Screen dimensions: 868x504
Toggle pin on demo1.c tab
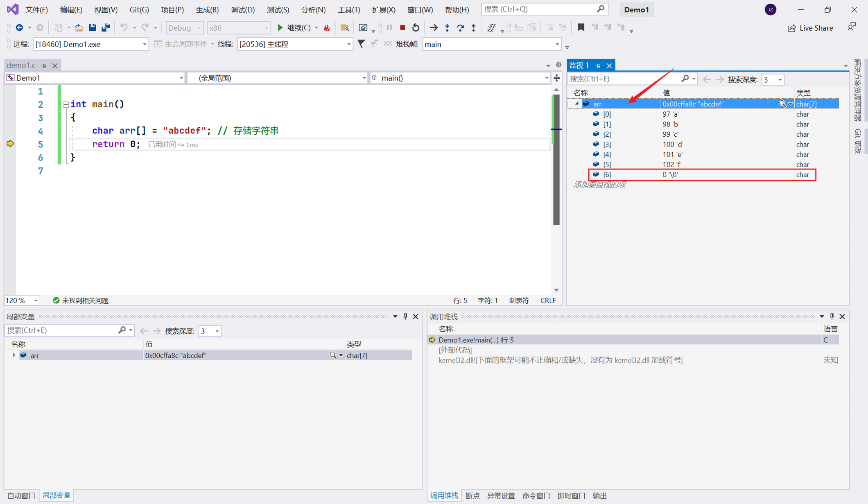tap(44, 66)
